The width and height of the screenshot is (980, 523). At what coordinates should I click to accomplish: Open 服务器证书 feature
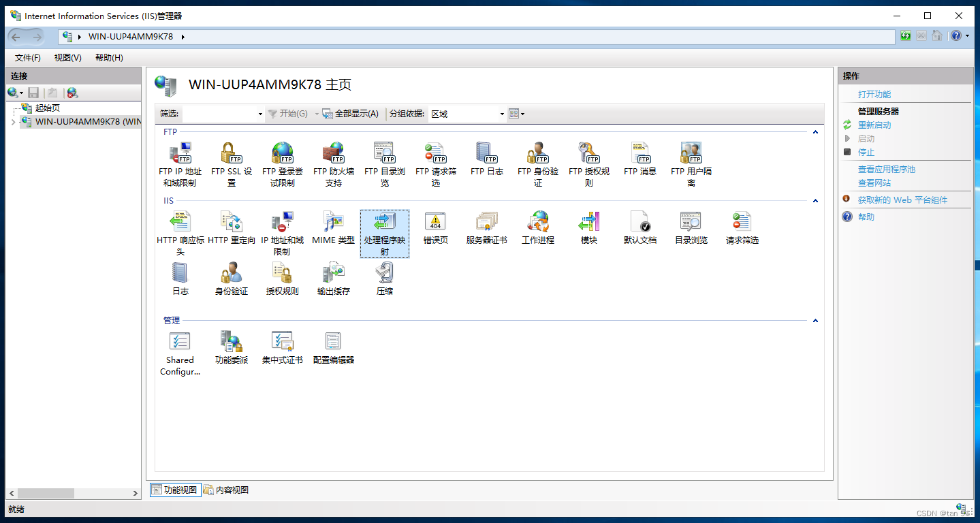tap(487, 227)
